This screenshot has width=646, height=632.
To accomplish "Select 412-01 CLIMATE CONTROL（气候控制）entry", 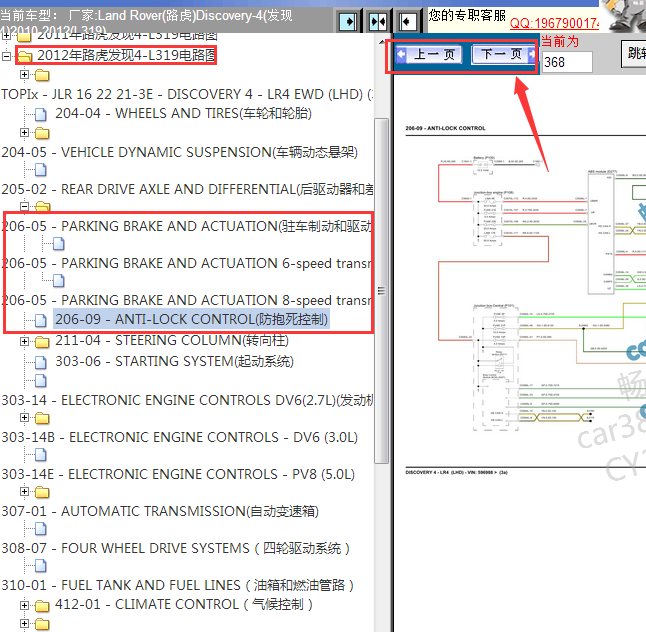I will pos(184,604).
